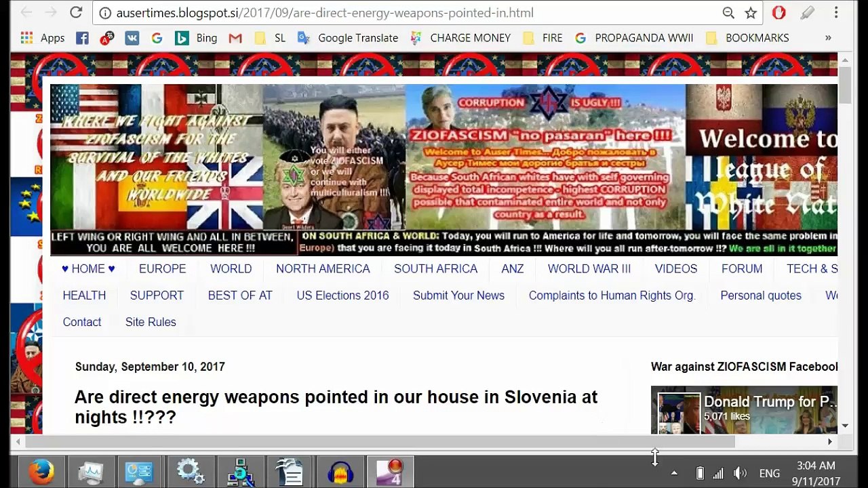Open the Bing bookmark

(x=196, y=38)
